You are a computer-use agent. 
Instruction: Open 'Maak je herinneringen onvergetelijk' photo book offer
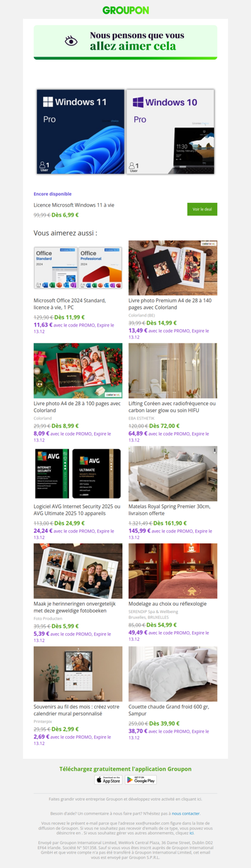tap(75, 607)
